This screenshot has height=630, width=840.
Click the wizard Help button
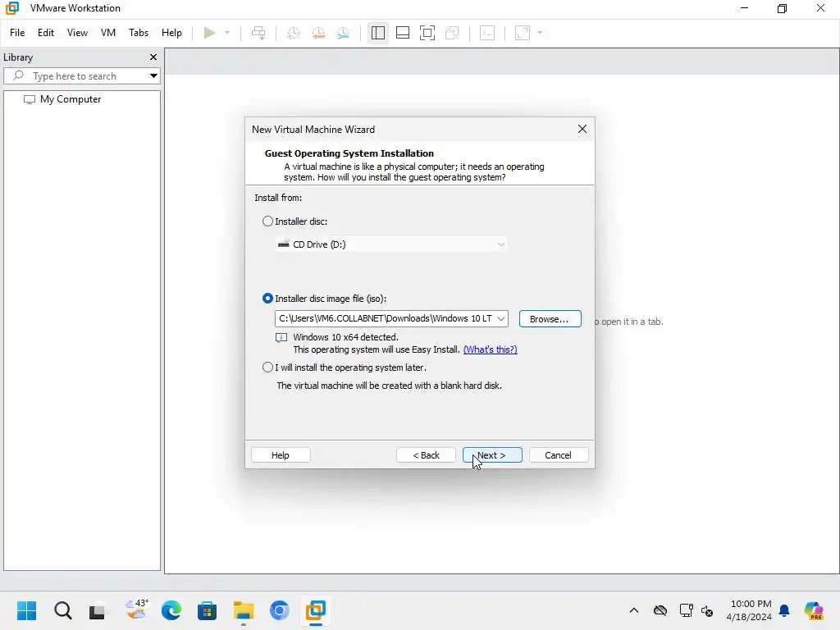coord(281,455)
